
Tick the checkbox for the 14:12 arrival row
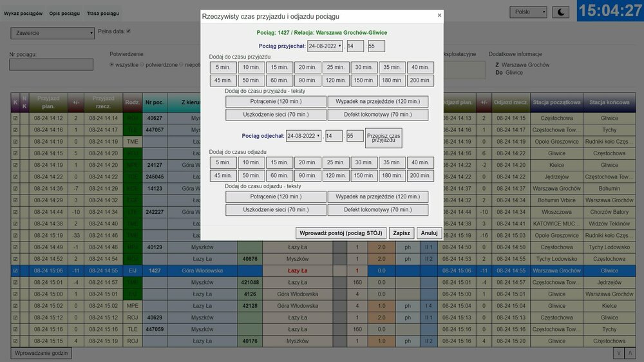15,119
